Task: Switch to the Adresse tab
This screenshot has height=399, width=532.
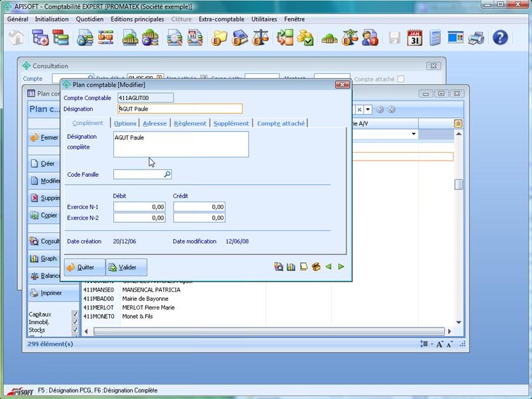Action: [155, 123]
